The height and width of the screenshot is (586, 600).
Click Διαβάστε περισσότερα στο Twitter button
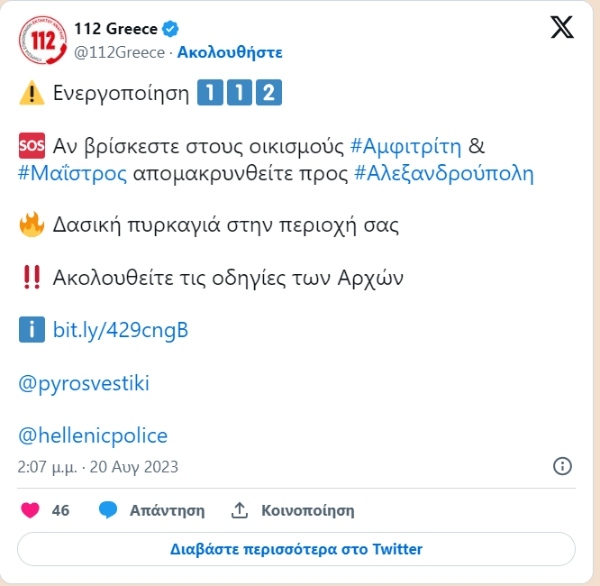tap(296, 549)
